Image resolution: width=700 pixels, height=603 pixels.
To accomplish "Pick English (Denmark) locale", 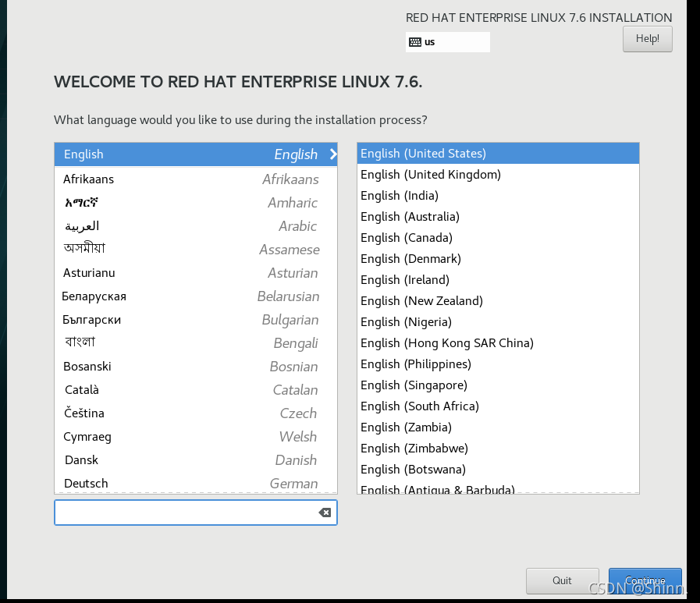I will point(498,258).
